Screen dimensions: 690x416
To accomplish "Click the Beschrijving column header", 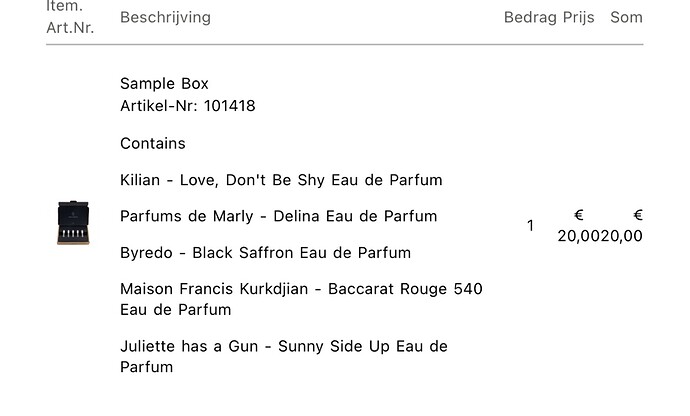I will pos(165,17).
